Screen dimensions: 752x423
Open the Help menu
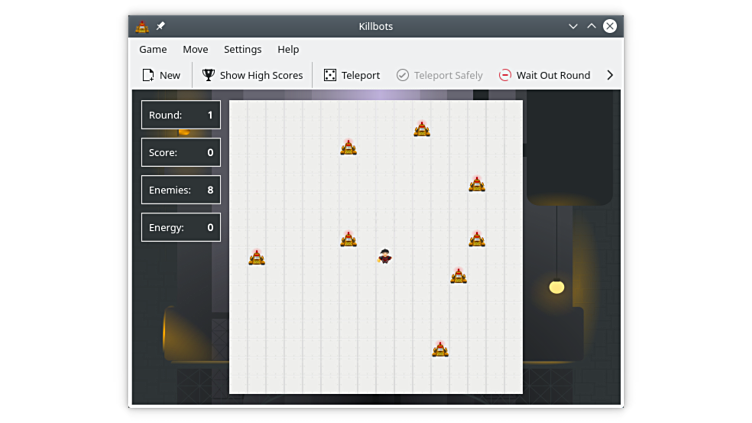288,49
